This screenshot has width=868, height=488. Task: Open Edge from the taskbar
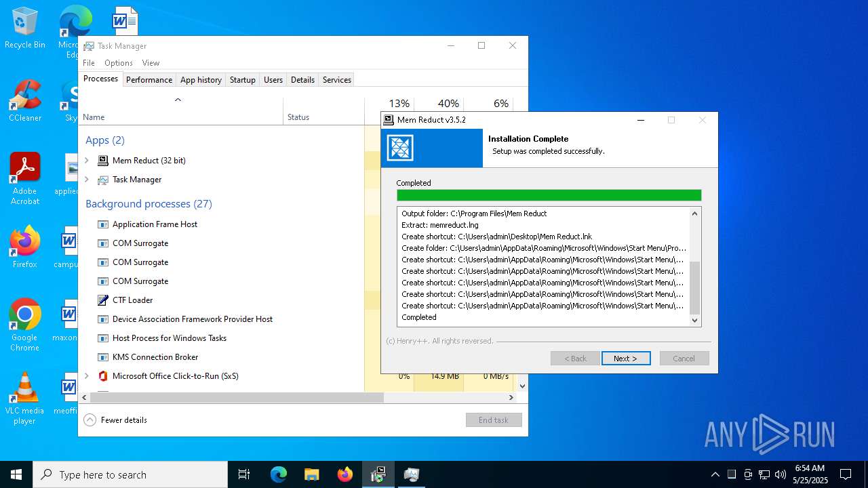coord(279,474)
